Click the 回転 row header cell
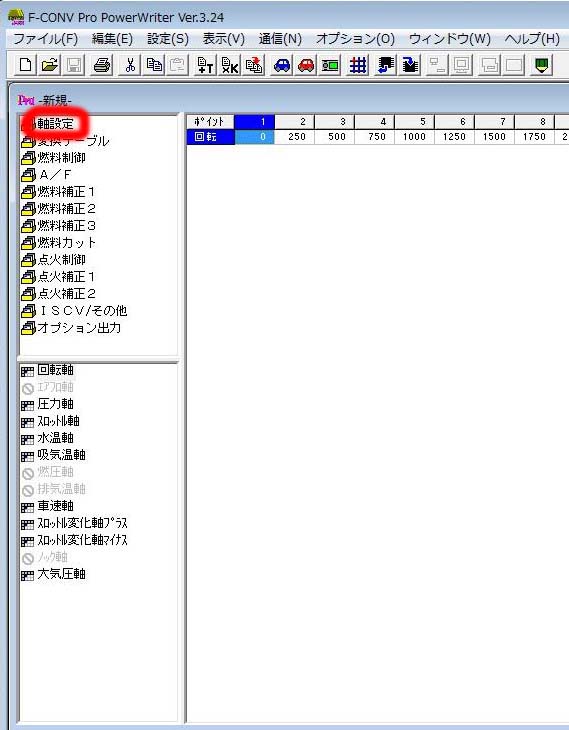This screenshot has height=730, width=569. point(210,137)
